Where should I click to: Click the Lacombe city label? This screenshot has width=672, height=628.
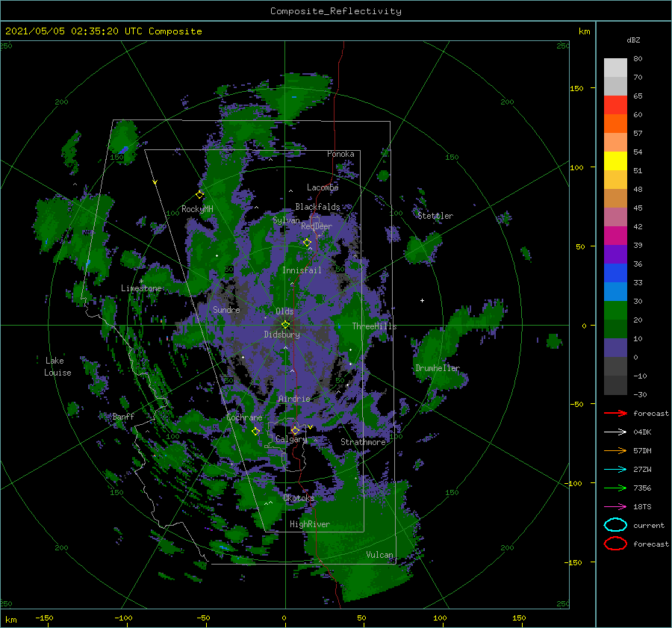point(323,187)
